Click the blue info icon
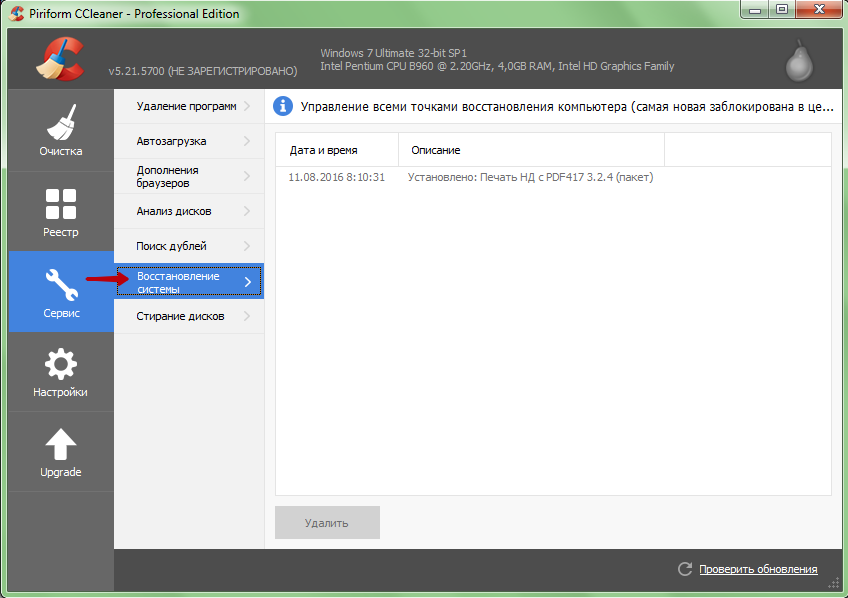 point(283,106)
